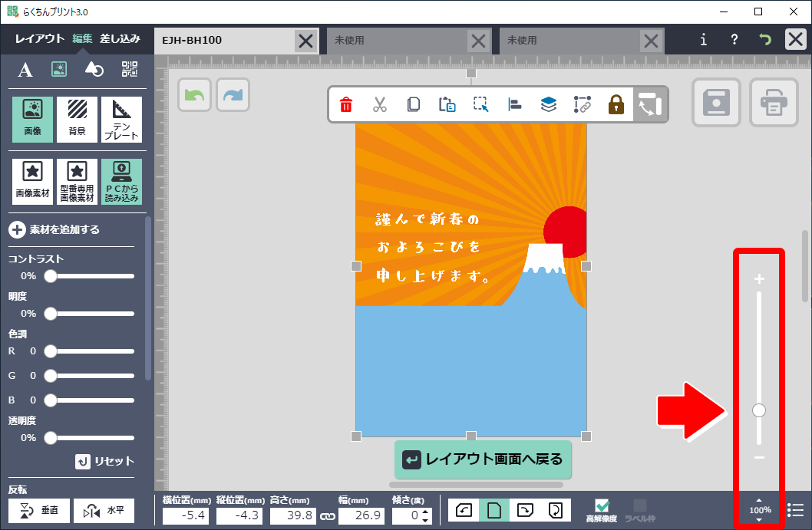Click the rotate/flip toolbar toggle icon
Screen dimensions: 812x530
click(650, 104)
